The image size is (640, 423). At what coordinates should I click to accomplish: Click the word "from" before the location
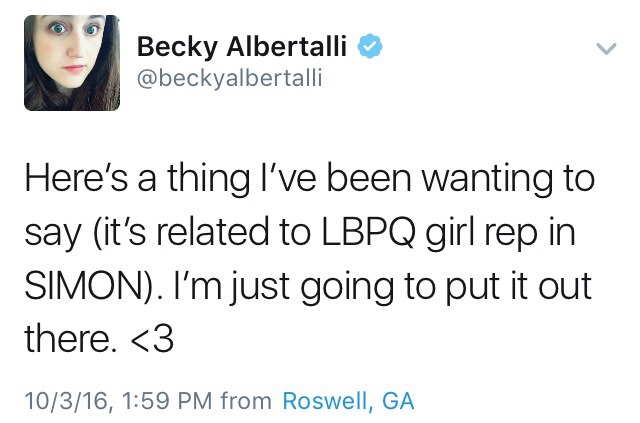click(x=246, y=401)
